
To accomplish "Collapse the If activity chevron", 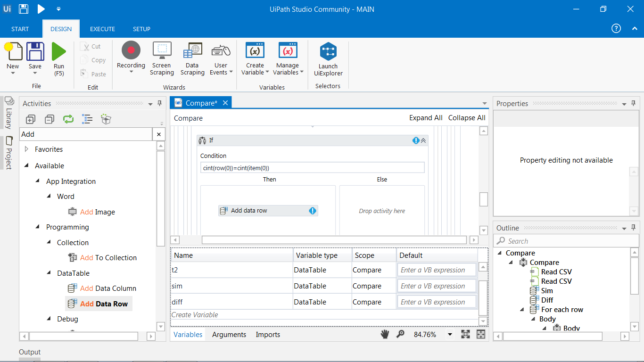I will (423, 140).
